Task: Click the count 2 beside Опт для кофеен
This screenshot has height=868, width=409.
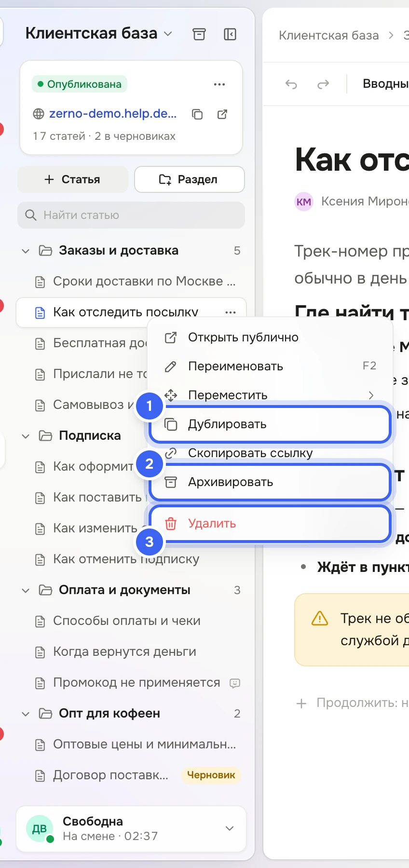Action: pyautogui.click(x=237, y=714)
